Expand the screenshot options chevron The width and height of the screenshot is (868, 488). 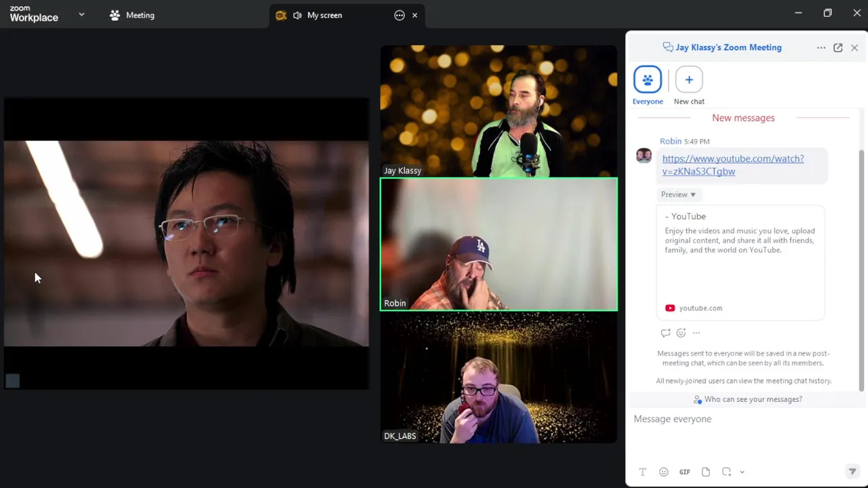point(742,472)
